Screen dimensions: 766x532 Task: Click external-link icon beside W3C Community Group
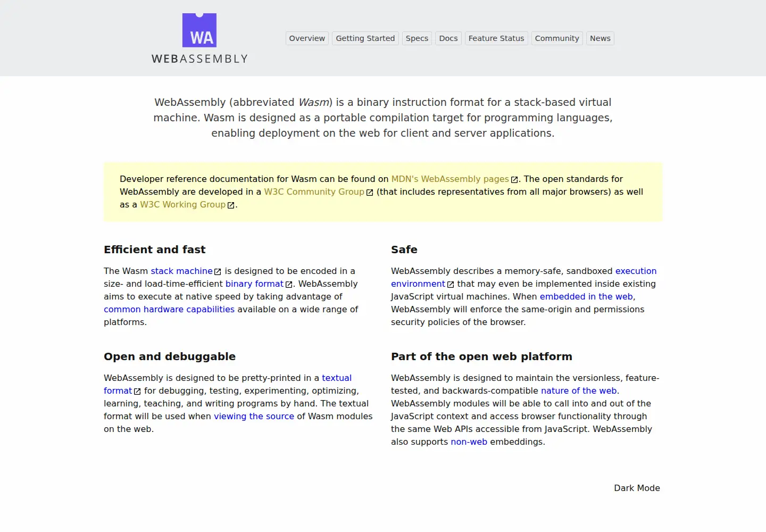(x=370, y=193)
